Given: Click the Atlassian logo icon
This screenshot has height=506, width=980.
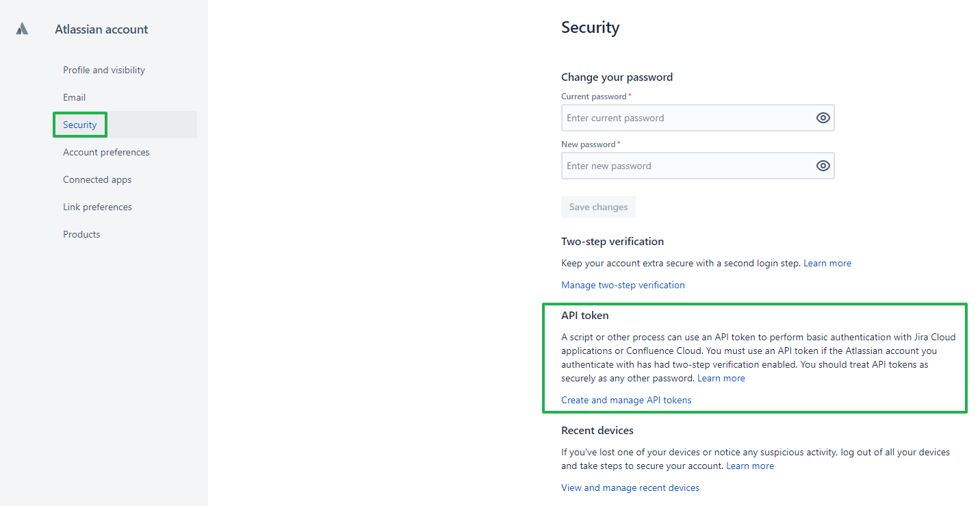Looking at the screenshot, I should 23,29.
